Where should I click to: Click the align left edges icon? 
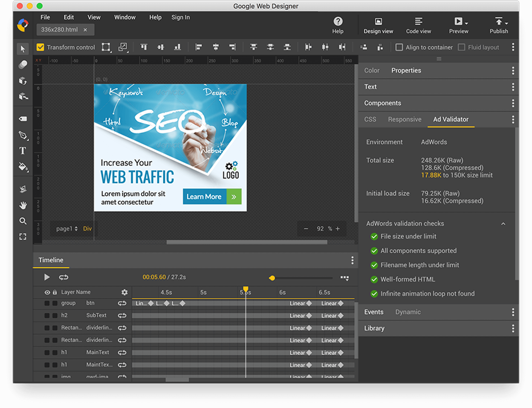(199, 47)
